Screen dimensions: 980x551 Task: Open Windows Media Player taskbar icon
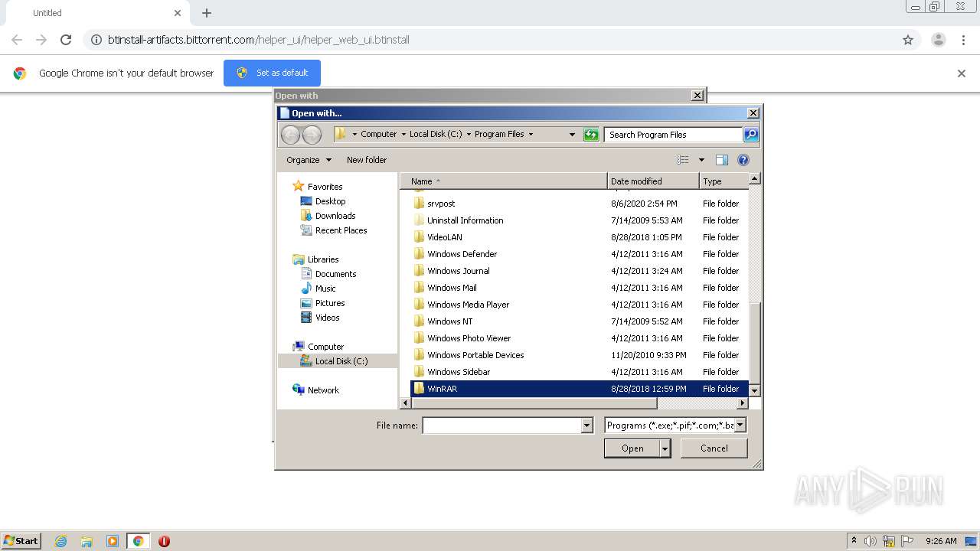tap(113, 541)
